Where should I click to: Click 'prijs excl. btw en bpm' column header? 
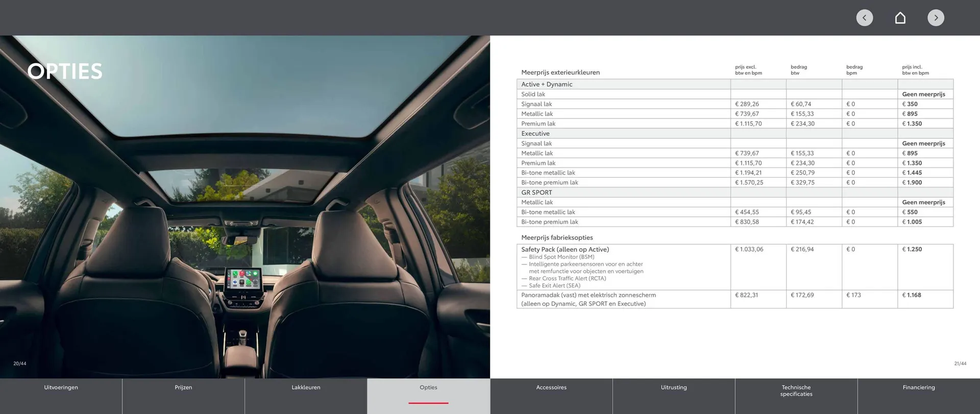tap(748, 70)
